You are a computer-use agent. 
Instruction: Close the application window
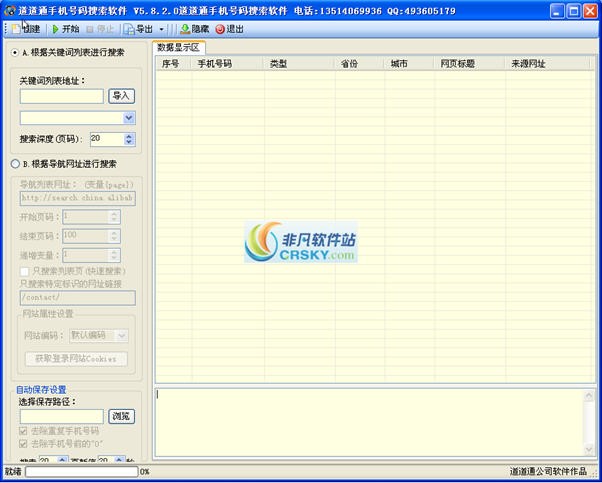[x=590, y=11]
